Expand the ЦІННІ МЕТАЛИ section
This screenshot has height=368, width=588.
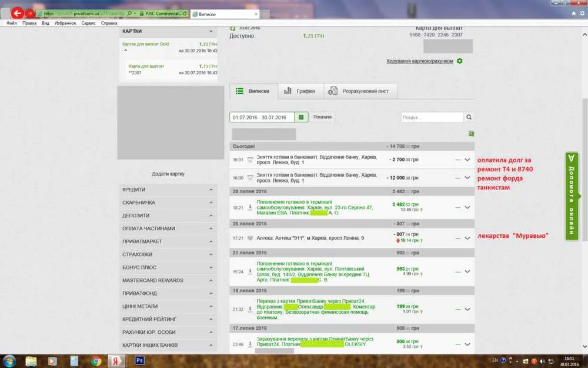[168, 306]
